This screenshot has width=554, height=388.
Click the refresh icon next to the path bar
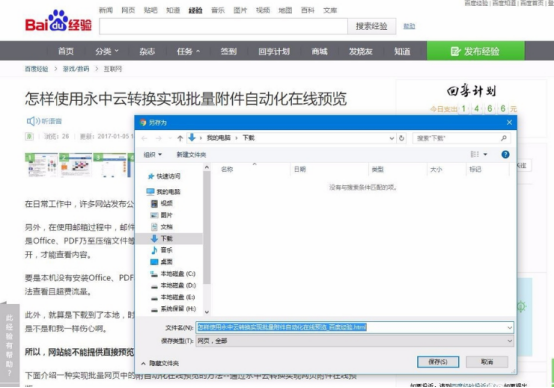401,138
